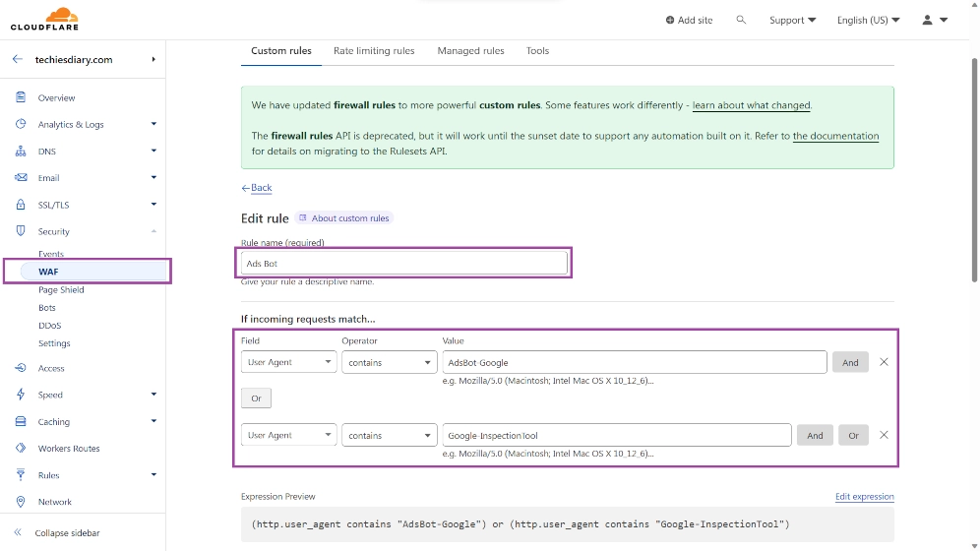The image size is (980, 551).
Task: Open the user account profile icon
Action: [x=928, y=20]
